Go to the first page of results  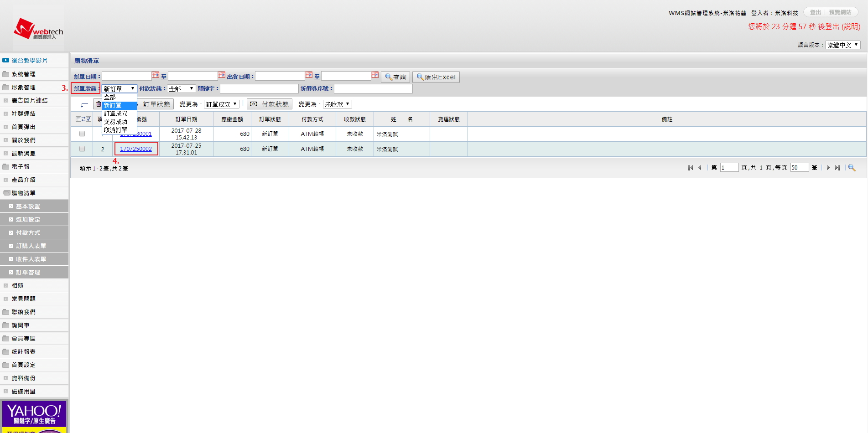click(691, 168)
